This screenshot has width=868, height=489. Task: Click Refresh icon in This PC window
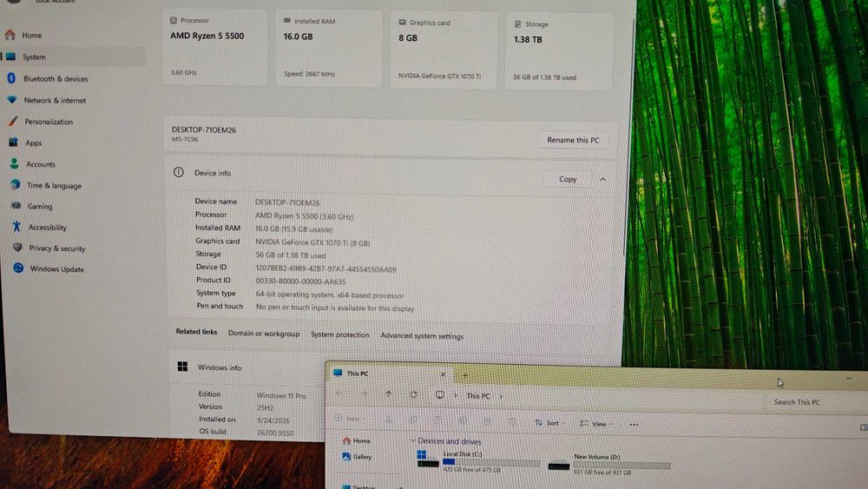pyautogui.click(x=413, y=395)
